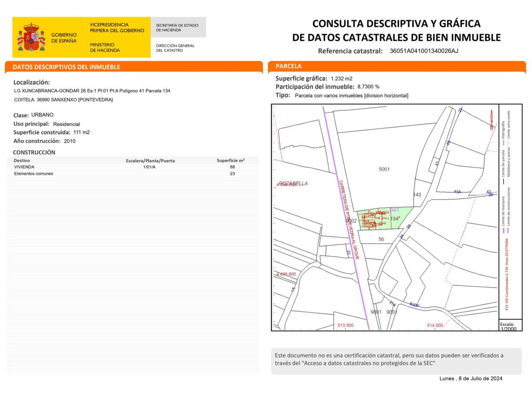Image resolution: width=532 pixels, height=399 pixels.
Task: Click the 'DIRECCIÓN GENERAL DEL CATASTRO' text
Action: point(175,48)
